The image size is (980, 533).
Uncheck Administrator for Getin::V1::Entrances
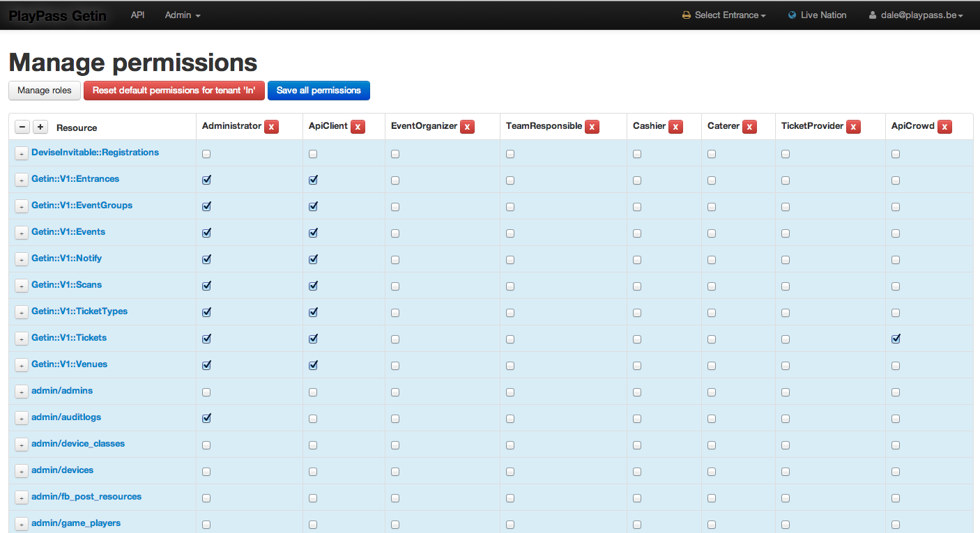[206, 180]
